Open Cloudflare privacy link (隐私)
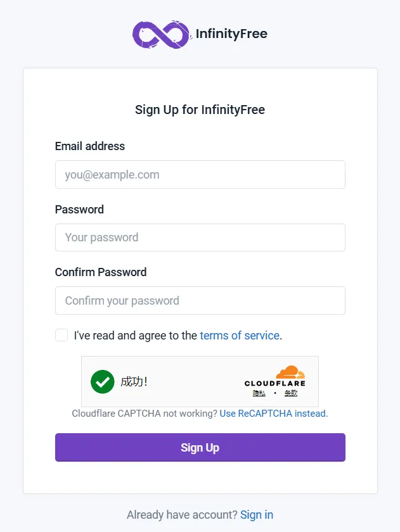The width and height of the screenshot is (400, 532). (259, 393)
